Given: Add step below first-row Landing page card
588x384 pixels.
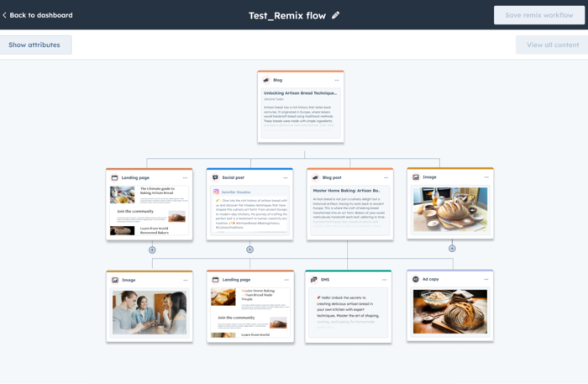Looking at the screenshot, I should click(x=152, y=250).
